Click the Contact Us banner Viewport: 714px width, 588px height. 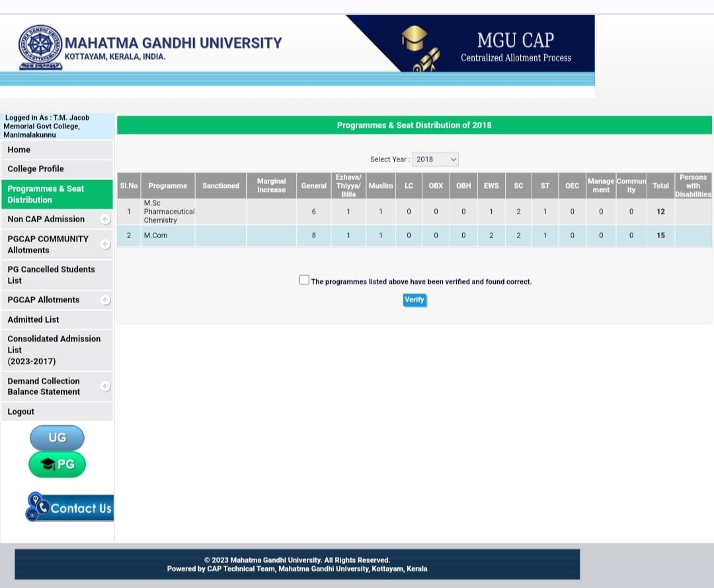click(69, 507)
